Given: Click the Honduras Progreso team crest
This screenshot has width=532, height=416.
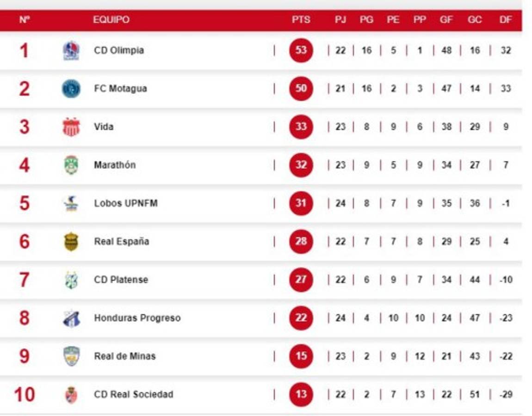Looking at the screenshot, I should (x=71, y=318).
